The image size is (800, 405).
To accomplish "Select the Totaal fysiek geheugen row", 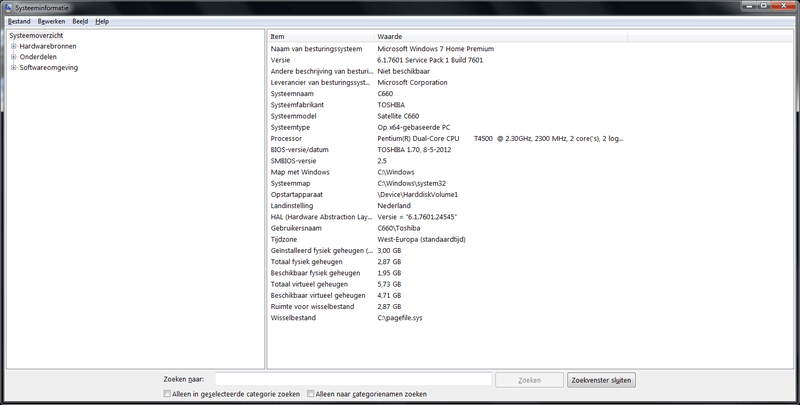I will coord(447,262).
